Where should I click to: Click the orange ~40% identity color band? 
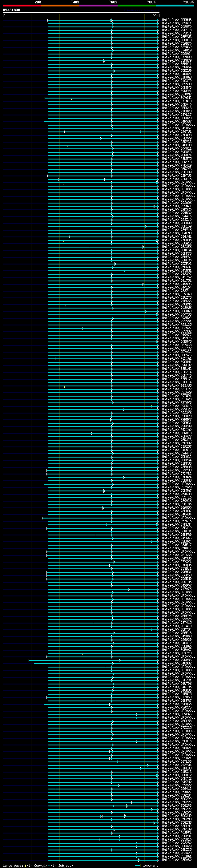tap(60, 6)
